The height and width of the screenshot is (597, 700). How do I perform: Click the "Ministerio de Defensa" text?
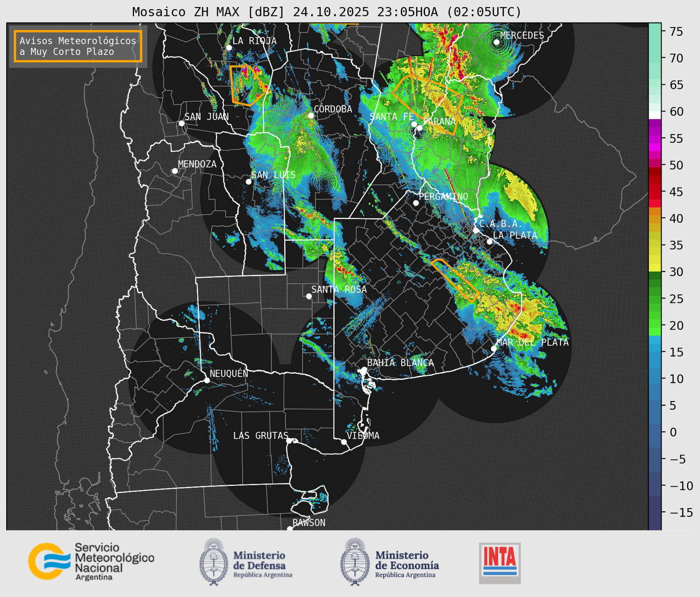(260, 560)
